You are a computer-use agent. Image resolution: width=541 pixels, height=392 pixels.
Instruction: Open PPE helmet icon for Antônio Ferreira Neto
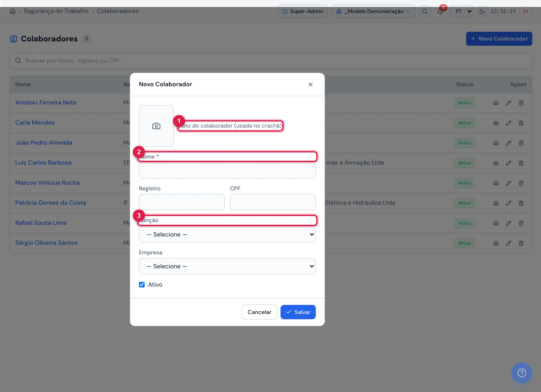tap(496, 103)
